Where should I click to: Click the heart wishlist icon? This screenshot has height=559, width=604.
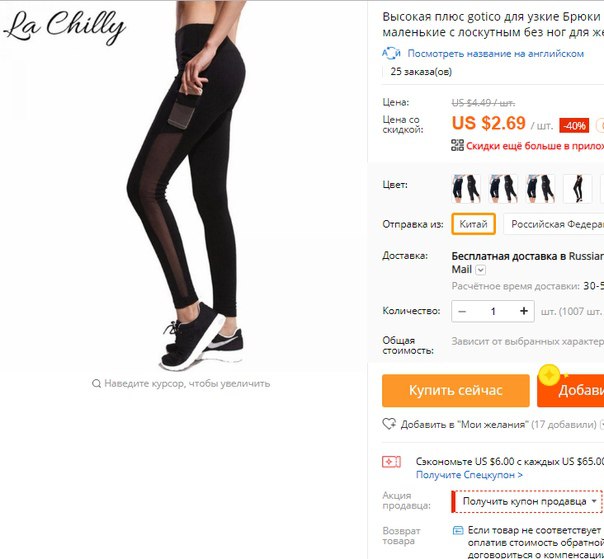coord(389,424)
